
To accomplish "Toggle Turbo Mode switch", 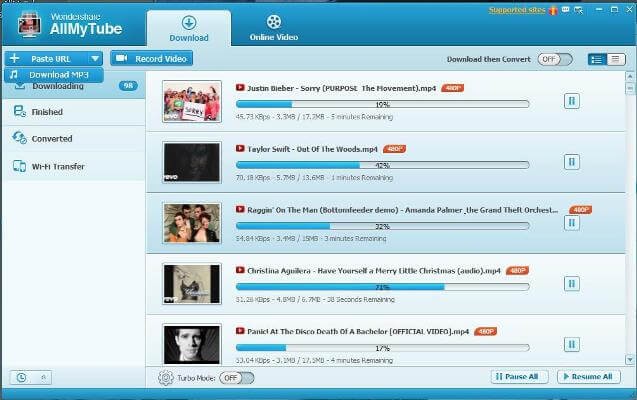I will 236,378.
